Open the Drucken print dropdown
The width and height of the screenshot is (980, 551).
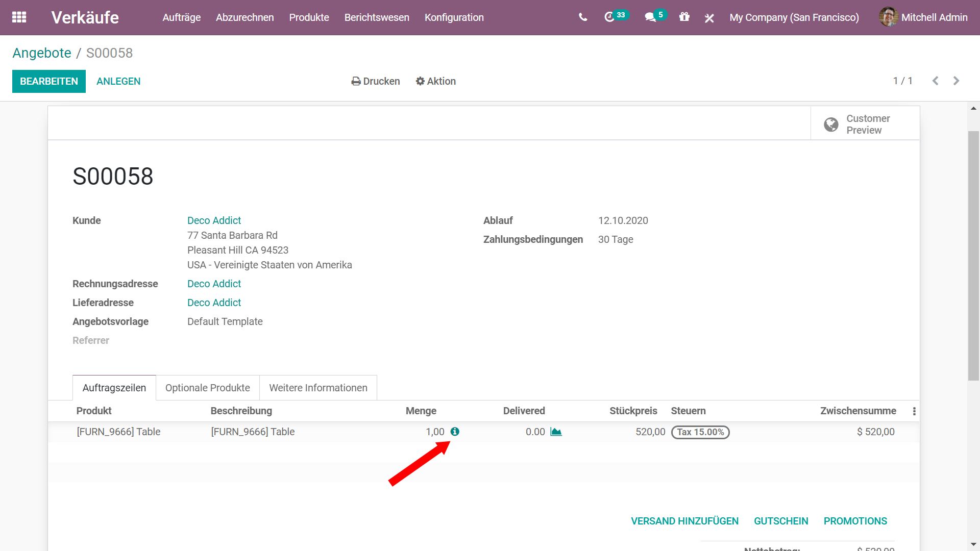(x=376, y=81)
